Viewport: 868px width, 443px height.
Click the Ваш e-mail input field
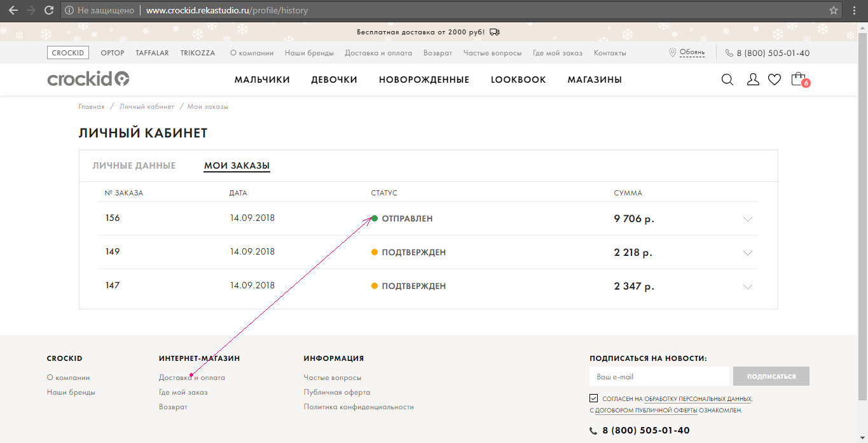[659, 376]
